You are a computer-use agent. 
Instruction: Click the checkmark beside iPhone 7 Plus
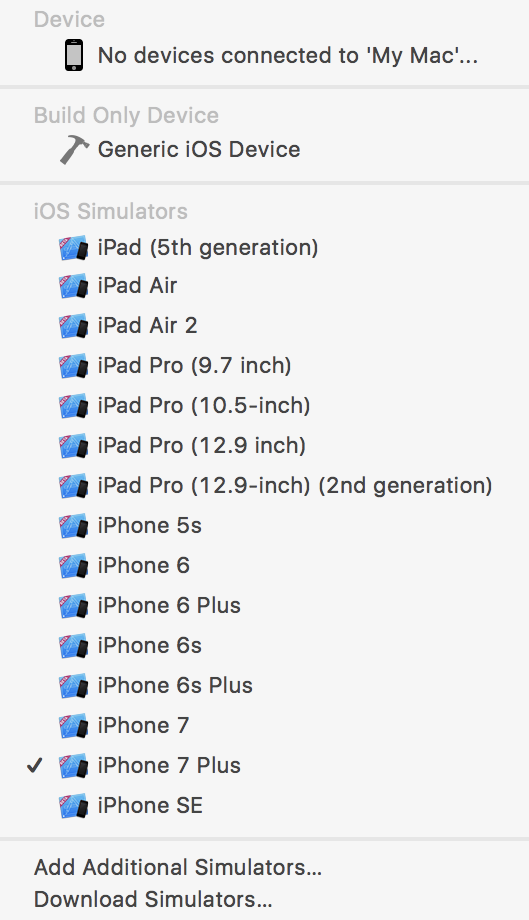[x=35, y=765]
